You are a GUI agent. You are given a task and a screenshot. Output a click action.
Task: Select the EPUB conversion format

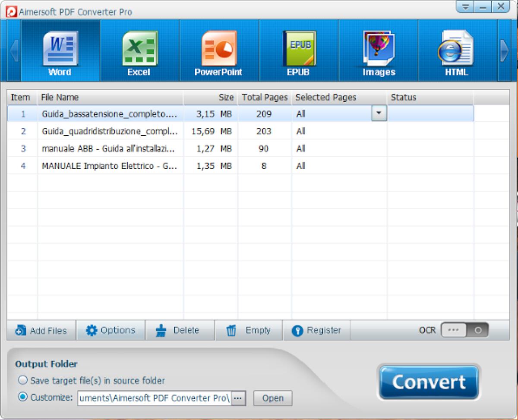298,50
